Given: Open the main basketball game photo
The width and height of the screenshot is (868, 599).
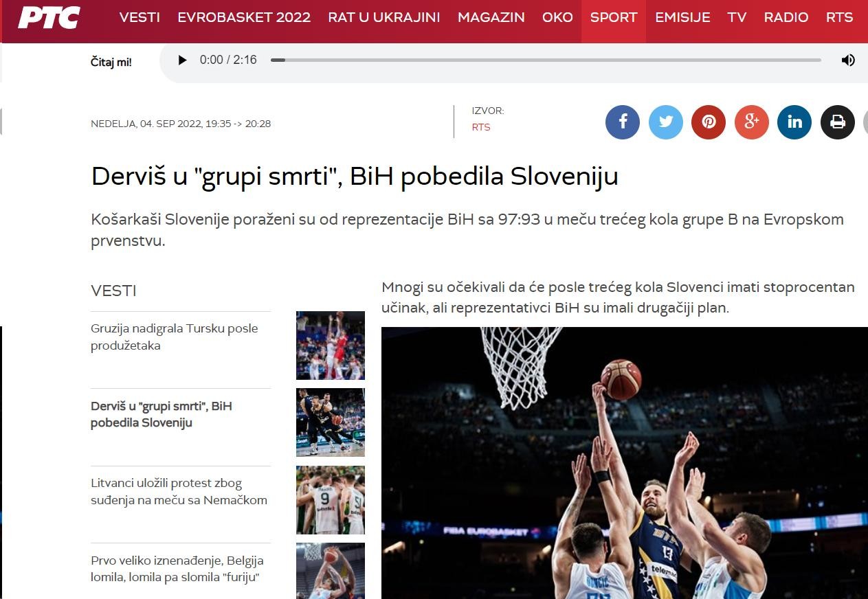Looking at the screenshot, I should [625, 463].
